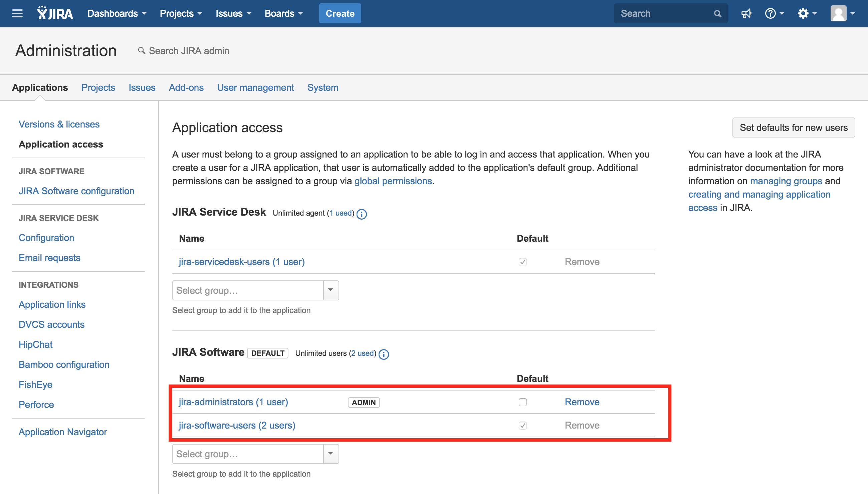Viewport: 868px width, 494px height.
Task: Expand Service Desk Select group dropdown
Action: pyautogui.click(x=331, y=290)
